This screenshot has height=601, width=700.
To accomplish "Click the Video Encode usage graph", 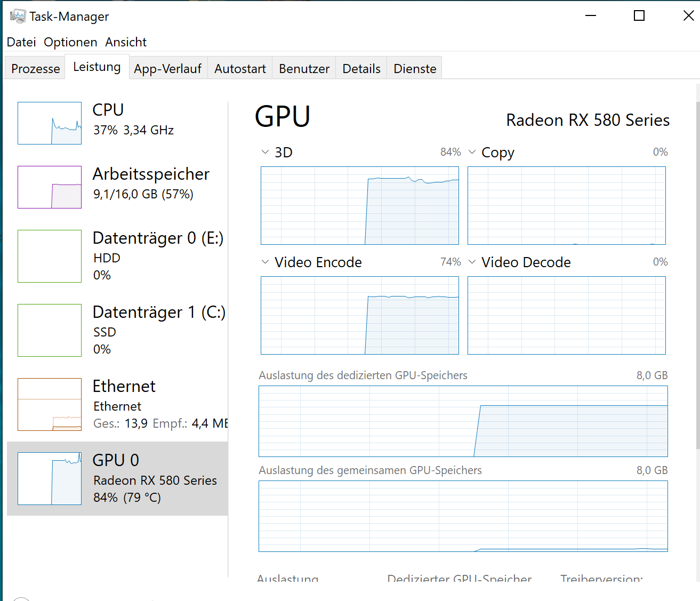I will point(360,315).
